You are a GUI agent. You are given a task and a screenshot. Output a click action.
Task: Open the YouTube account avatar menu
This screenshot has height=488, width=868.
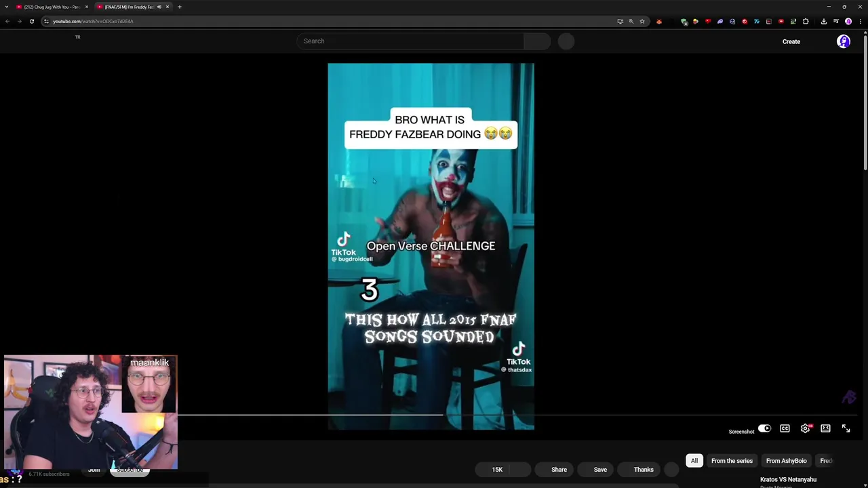tap(844, 41)
